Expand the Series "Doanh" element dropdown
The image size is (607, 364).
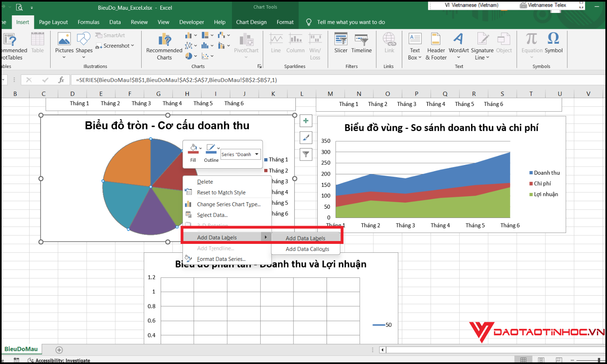(257, 154)
